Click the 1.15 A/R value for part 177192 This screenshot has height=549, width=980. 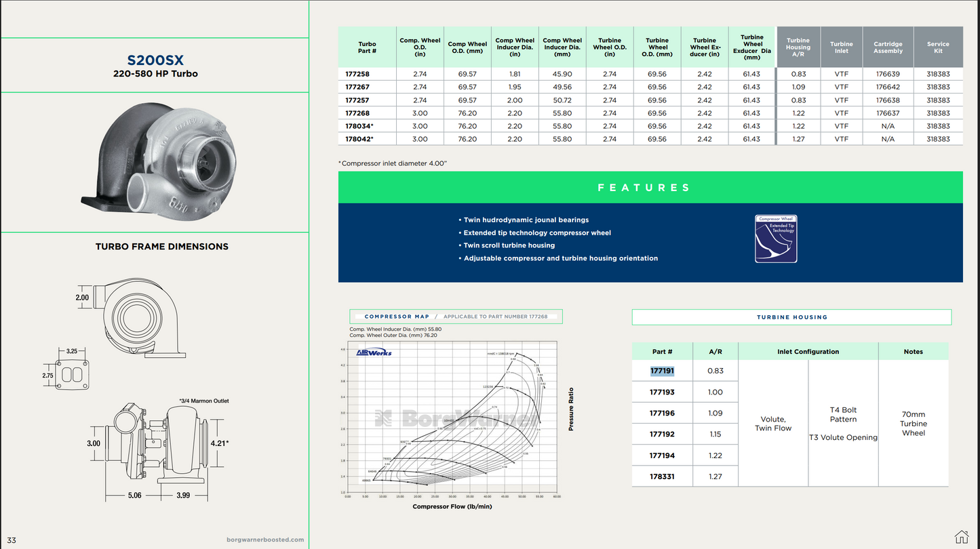pos(715,434)
